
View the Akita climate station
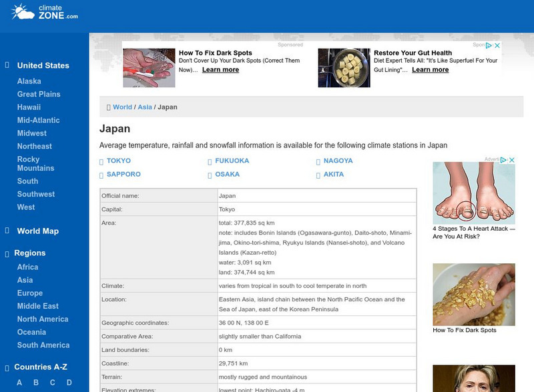334,175
